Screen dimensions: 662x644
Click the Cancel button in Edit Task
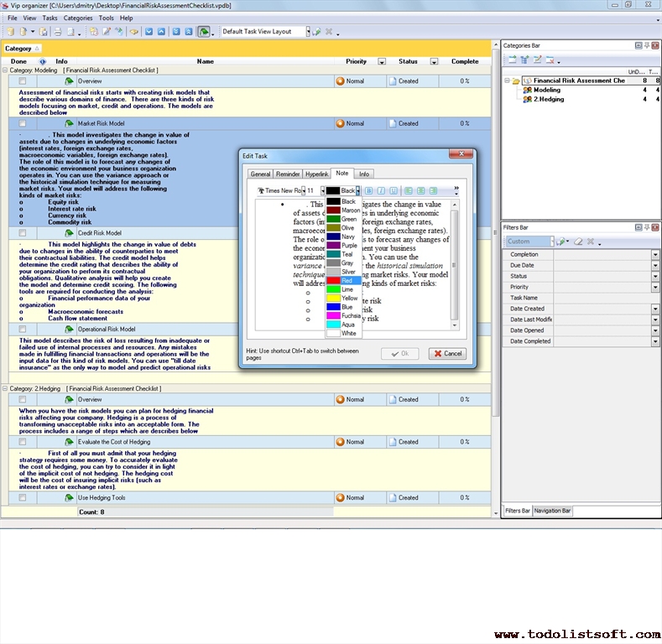(447, 354)
